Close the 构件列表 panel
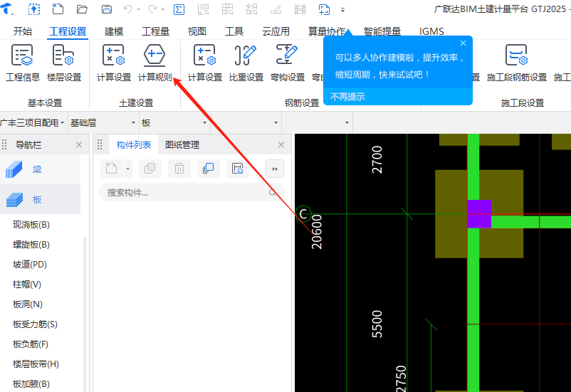Viewport: 571px width, 392px height. (281, 145)
